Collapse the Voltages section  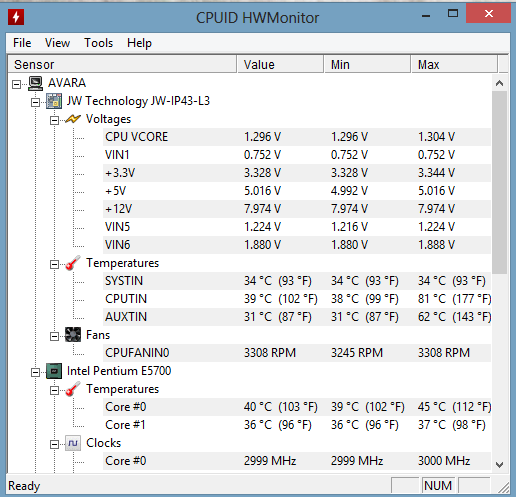point(54,120)
